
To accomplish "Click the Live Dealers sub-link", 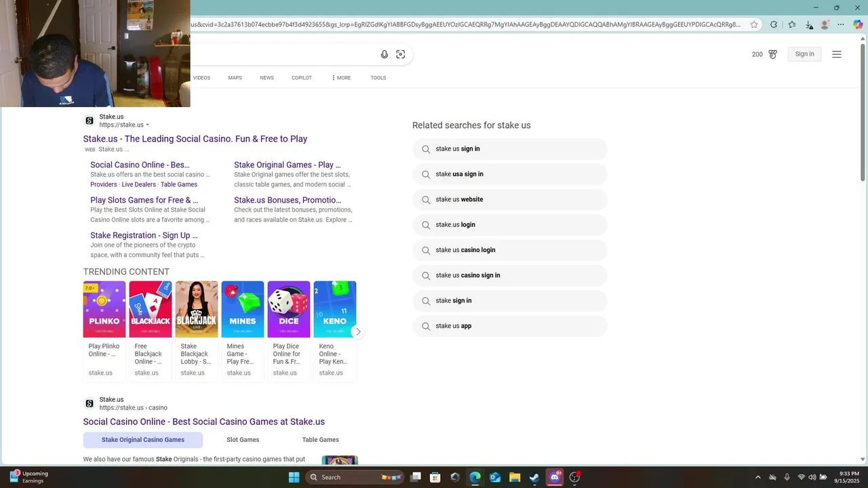I will point(139,184).
